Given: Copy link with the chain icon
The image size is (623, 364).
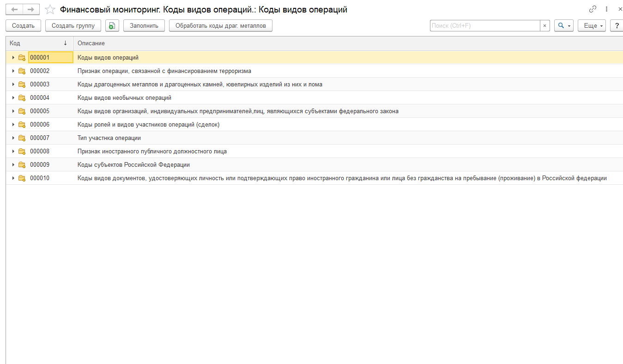Looking at the screenshot, I should pyautogui.click(x=593, y=9).
